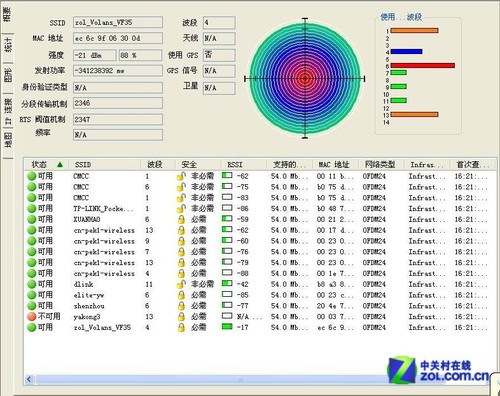Click the strength percent field showing 88 %
The width and height of the screenshot is (500, 396).
[141, 55]
